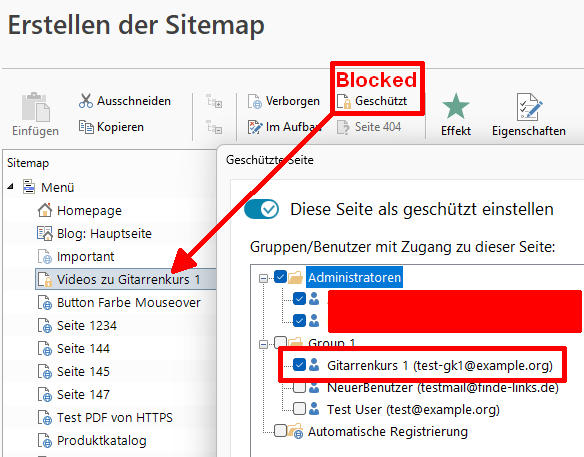Collapse the Menü tree node

[10, 187]
